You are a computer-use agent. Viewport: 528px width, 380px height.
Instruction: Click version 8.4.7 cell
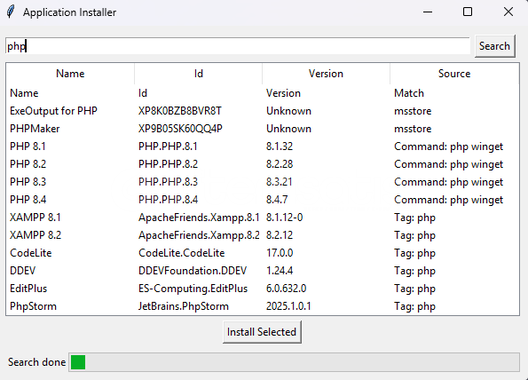[x=277, y=200]
